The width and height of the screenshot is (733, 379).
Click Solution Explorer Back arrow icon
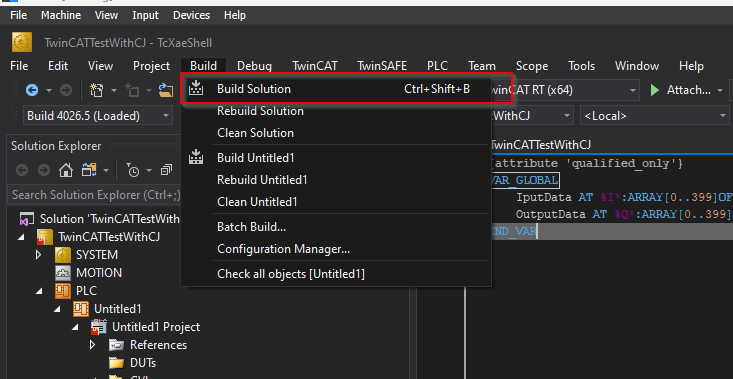click(x=22, y=171)
